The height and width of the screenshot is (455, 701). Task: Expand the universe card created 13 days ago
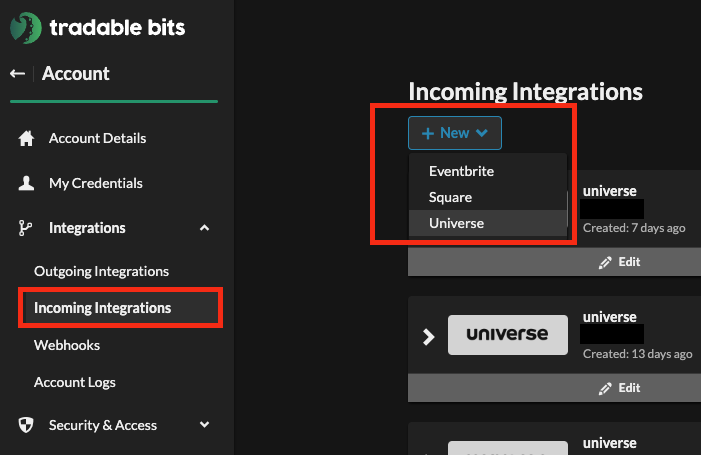click(428, 337)
